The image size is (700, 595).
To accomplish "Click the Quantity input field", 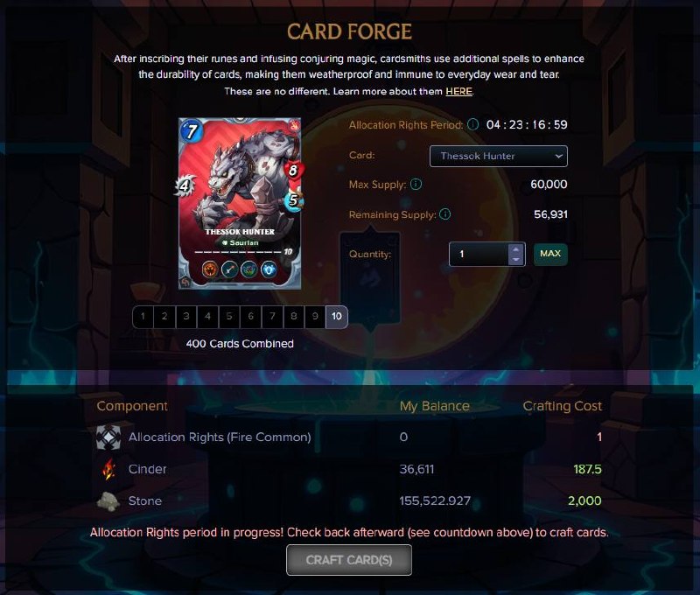I will 479,254.
